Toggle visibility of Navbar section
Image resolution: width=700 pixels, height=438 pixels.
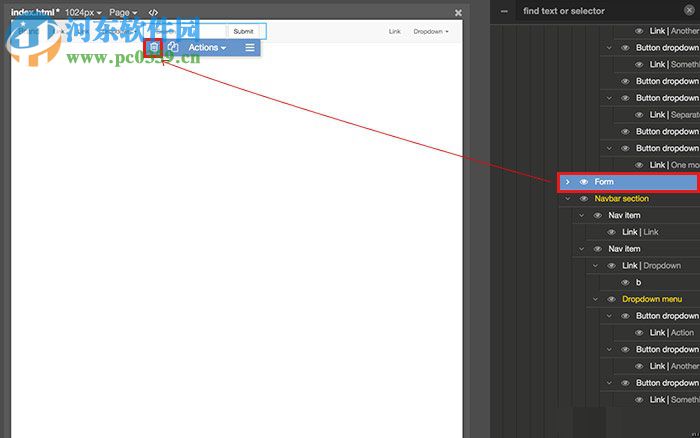point(583,199)
